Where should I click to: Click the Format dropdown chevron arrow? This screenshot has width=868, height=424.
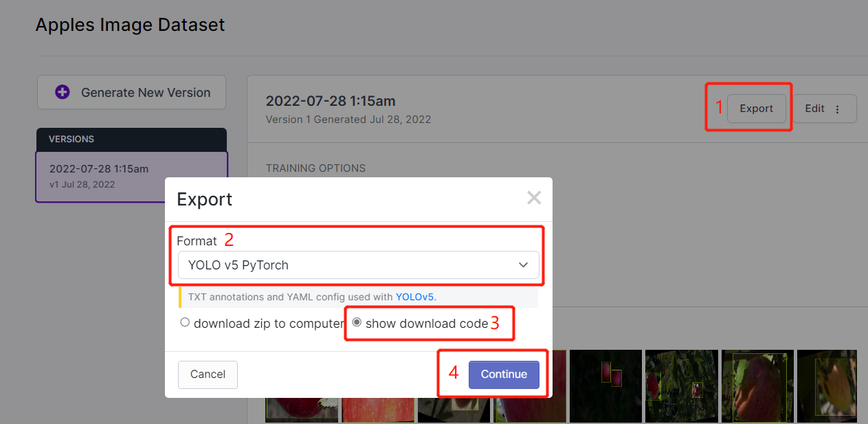(x=524, y=265)
